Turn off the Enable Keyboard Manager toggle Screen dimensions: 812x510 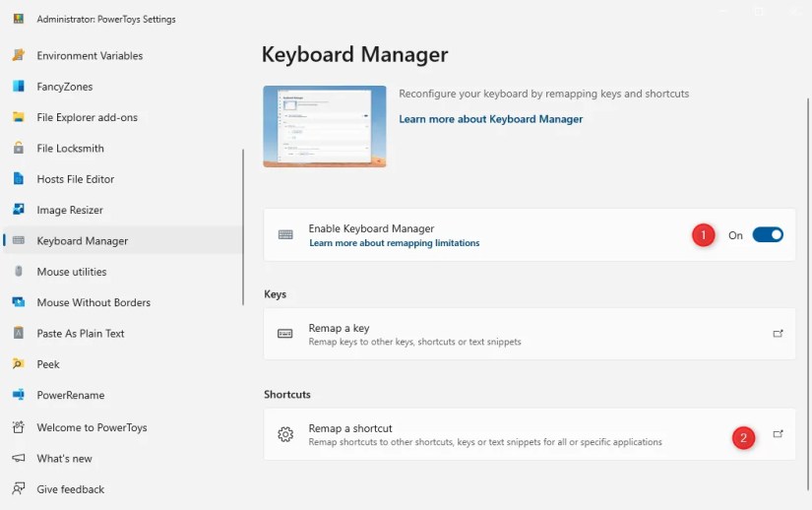point(768,235)
